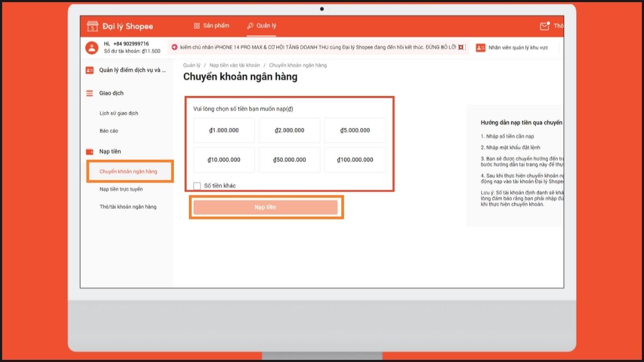Open the Sản phẩm menu
Screen dimensions: 644x362
(211, 26)
